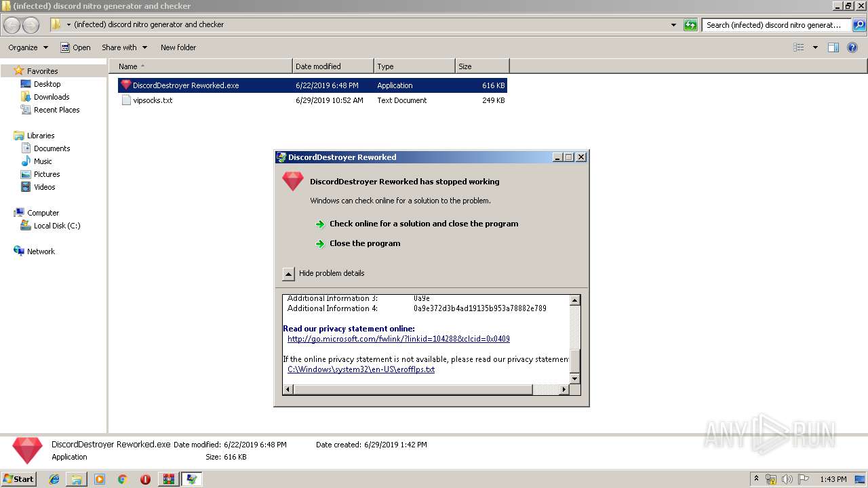Refresh the folder via address bar button
The width and height of the screenshot is (868, 488).
tap(690, 25)
